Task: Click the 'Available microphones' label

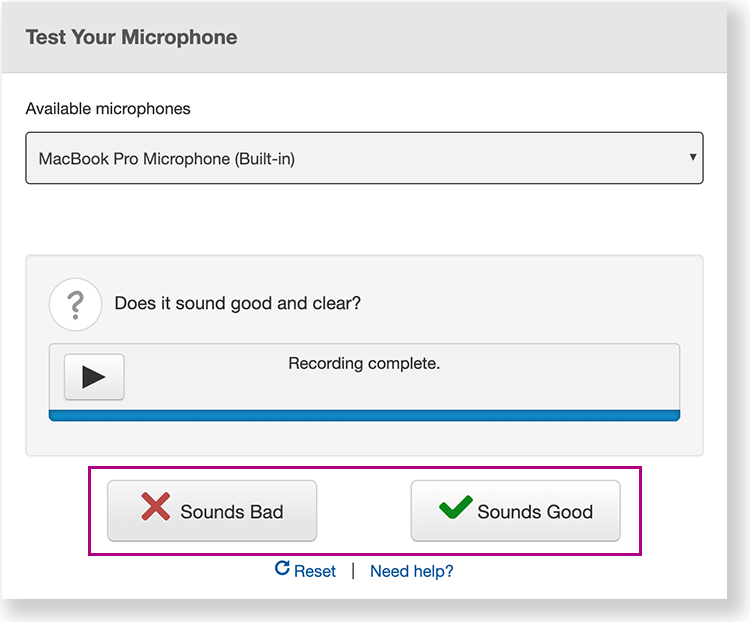Action: click(x=108, y=108)
